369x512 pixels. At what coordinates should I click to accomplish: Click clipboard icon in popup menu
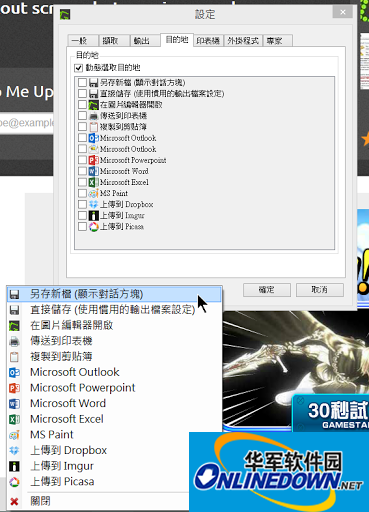pos(14,357)
